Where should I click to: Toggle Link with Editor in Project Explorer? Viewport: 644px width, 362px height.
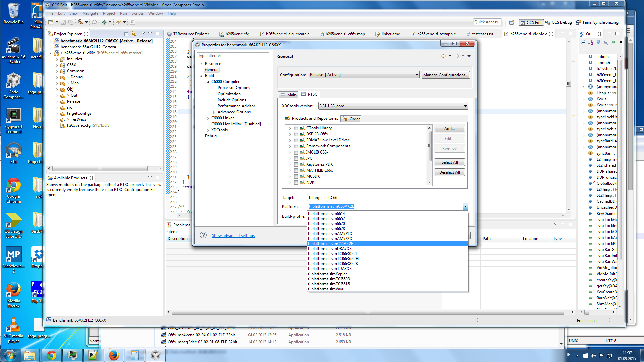pos(133,34)
